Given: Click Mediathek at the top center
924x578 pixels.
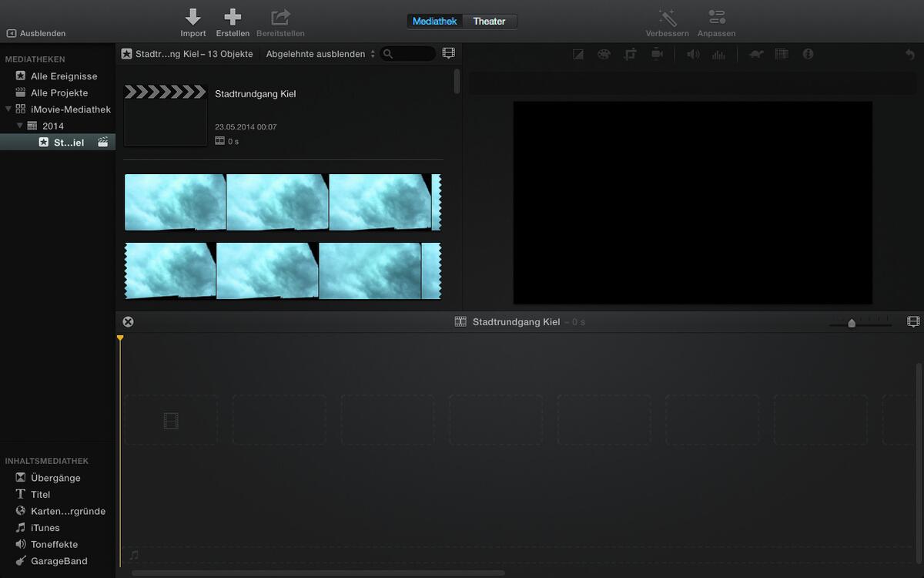Looking at the screenshot, I should (434, 21).
